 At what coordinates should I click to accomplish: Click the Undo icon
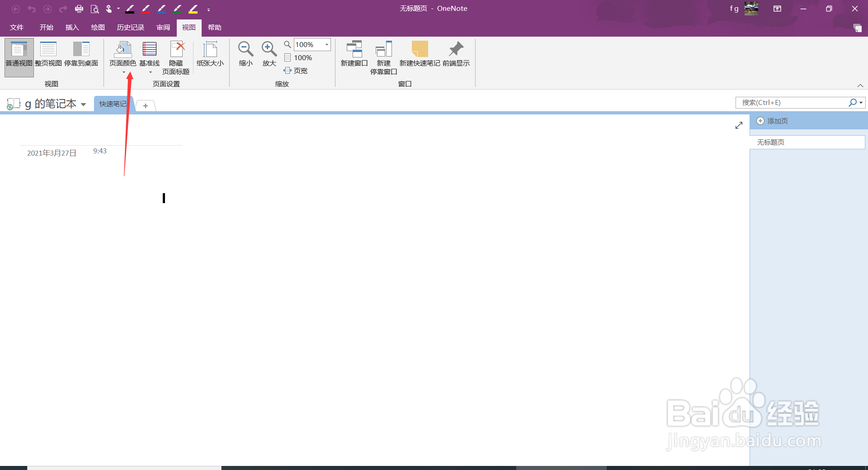pyautogui.click(x=32, y=9)
